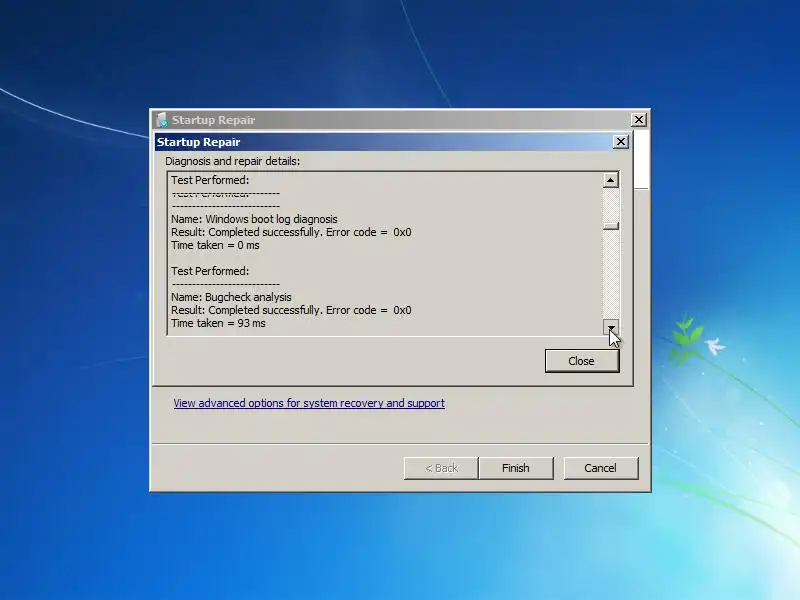The width and height of the screenshot is (800, 600).
Task: Select 'Name: Bugcheck analysis' line
Action: [x=231, y=297]
